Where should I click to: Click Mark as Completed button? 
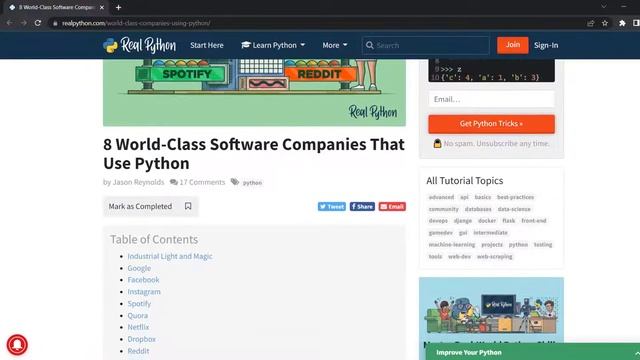[x=151, y=206]
